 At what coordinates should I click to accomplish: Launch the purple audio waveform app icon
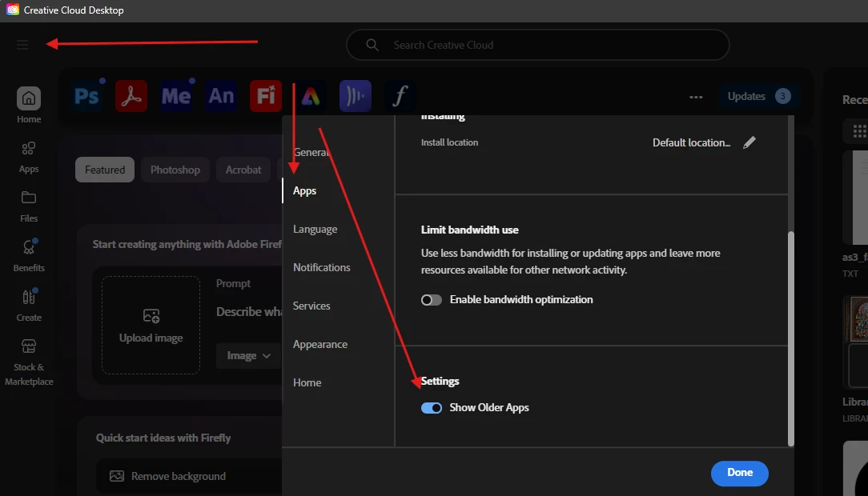point(356,96)
